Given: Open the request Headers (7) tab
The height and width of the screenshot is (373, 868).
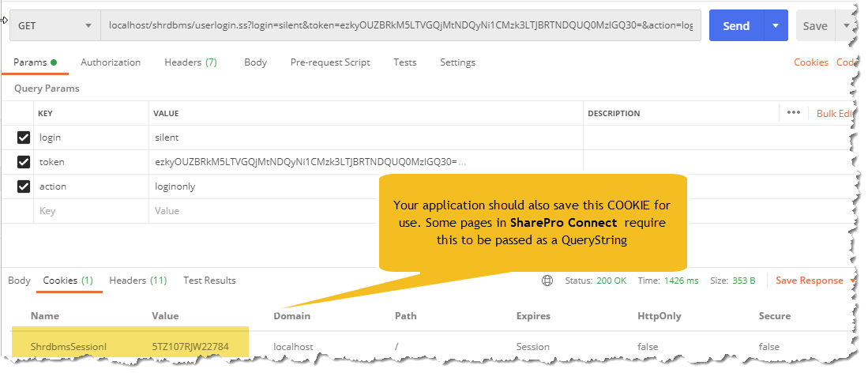Looking at the screenshot, I should [x=190, y=62].
